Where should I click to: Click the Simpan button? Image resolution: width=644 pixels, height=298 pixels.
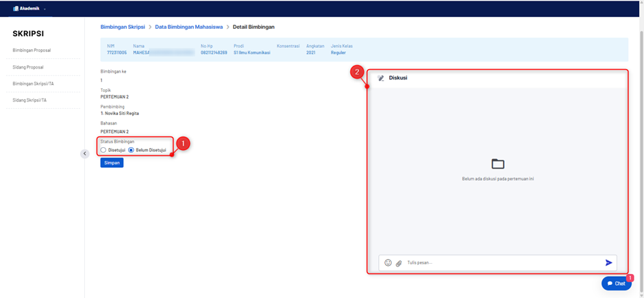tap(112, 162)
